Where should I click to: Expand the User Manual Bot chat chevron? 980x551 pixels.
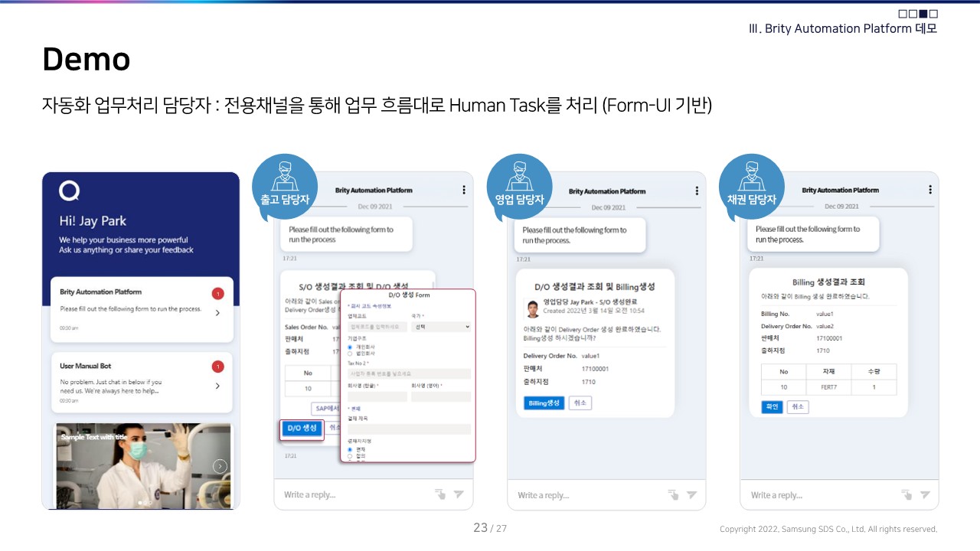pos(217,386)
